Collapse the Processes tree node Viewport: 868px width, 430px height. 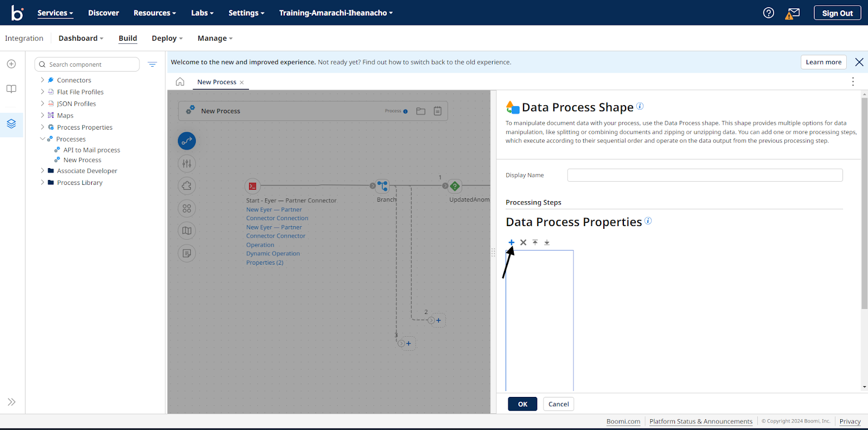42,139
